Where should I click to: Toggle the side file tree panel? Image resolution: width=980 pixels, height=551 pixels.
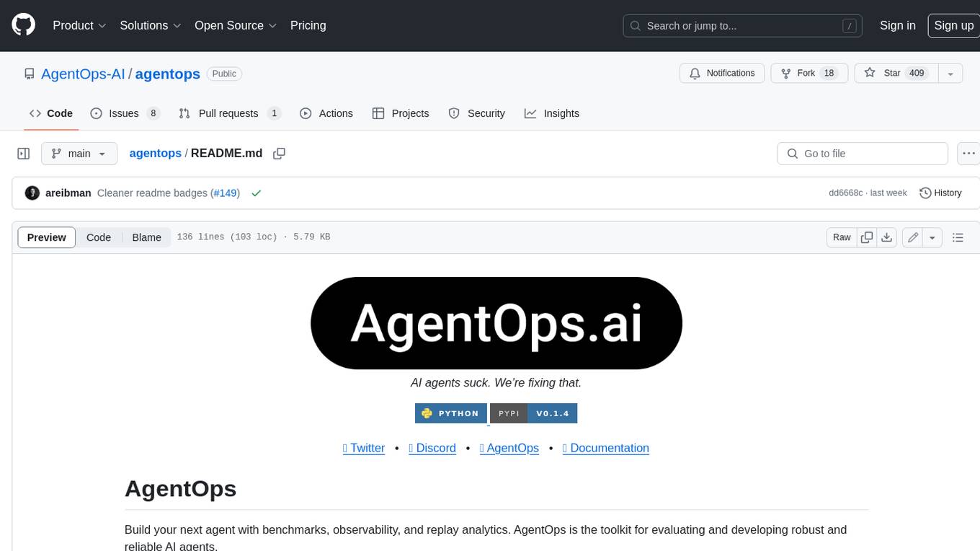click(24, 154)
